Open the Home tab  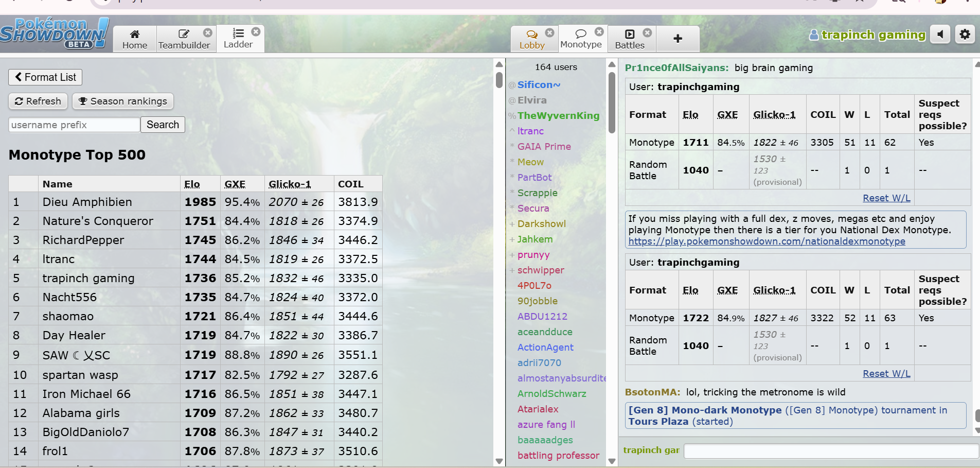pos(135,39)
